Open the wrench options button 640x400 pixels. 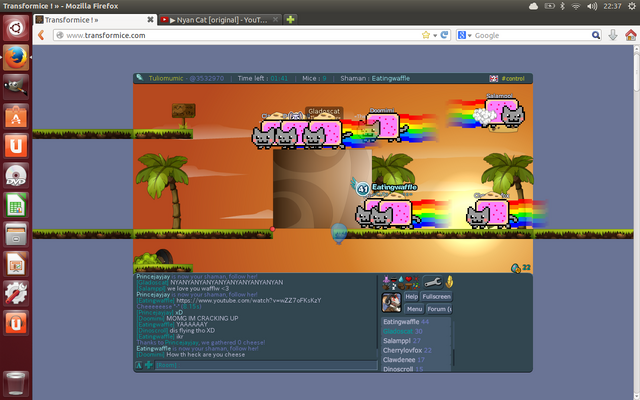[x=433, y=282]
